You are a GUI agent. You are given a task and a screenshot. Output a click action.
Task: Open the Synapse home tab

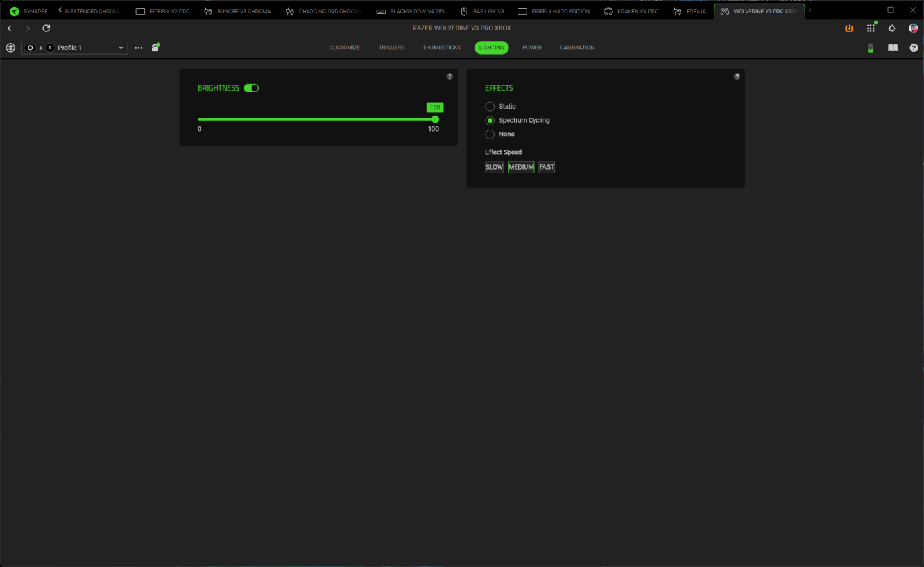(x=29, y=11)
